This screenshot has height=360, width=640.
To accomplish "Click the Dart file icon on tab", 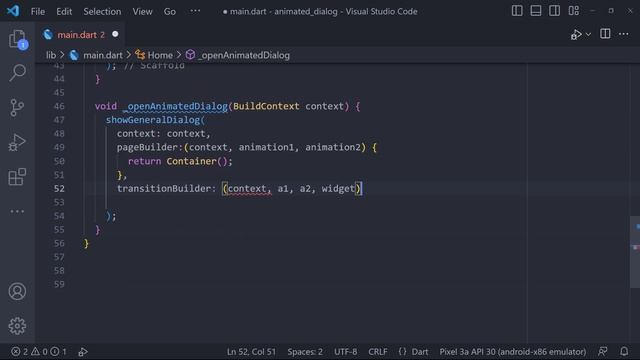I will [x=48, y=35].
